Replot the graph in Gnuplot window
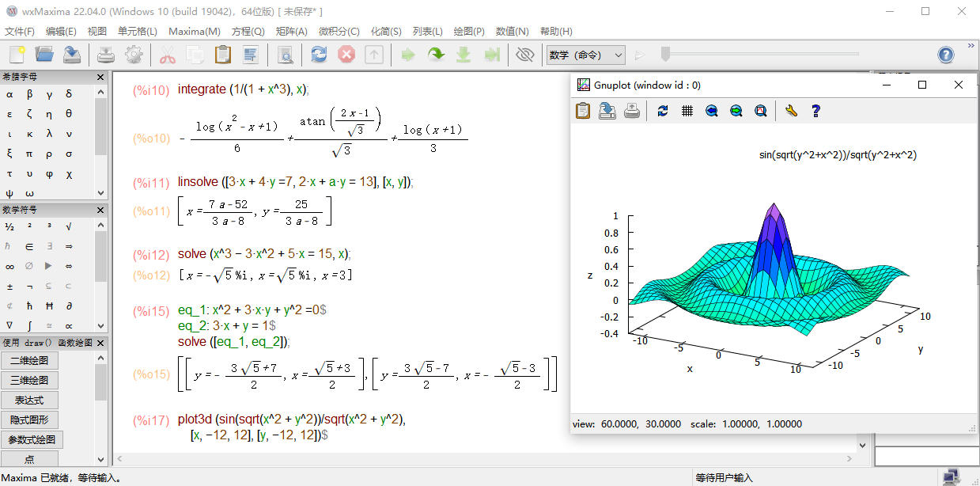 coord(663,111)
